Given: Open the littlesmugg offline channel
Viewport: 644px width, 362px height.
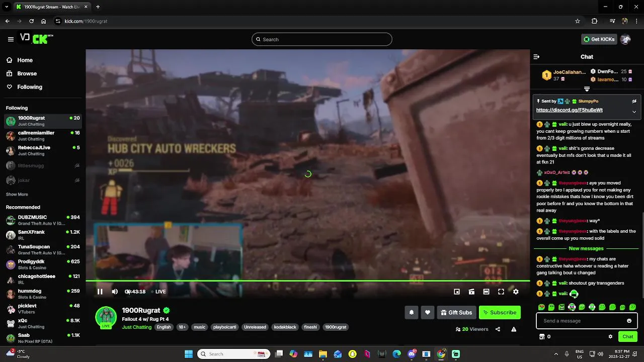Looking at the screenshot, I should pyautogui.click(x=43, y=165).
